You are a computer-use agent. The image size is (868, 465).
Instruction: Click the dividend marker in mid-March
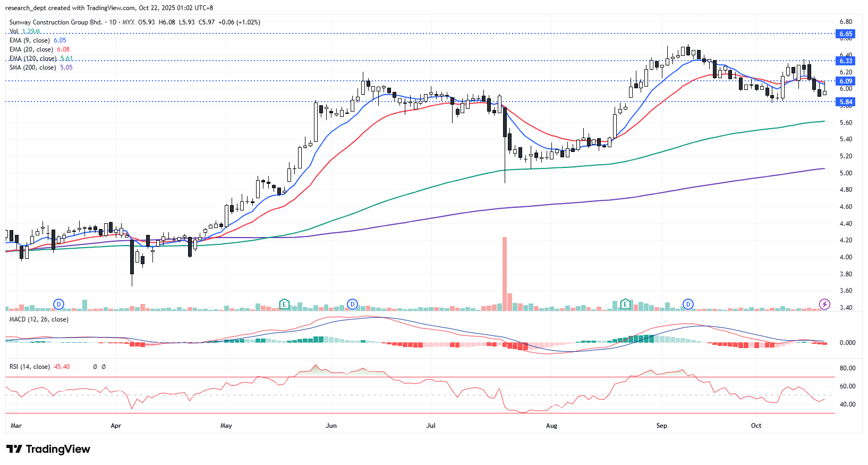click(x=58, y=305)
